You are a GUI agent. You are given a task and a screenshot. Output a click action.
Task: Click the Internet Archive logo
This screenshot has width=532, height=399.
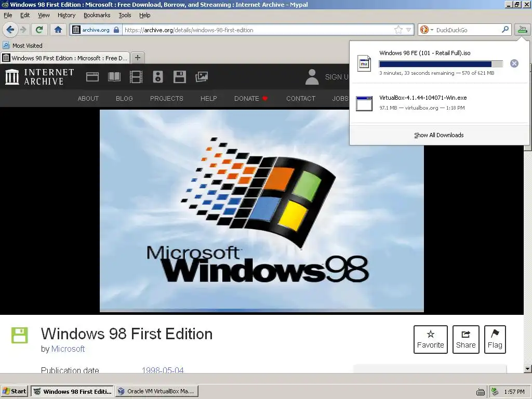(39, 77)
